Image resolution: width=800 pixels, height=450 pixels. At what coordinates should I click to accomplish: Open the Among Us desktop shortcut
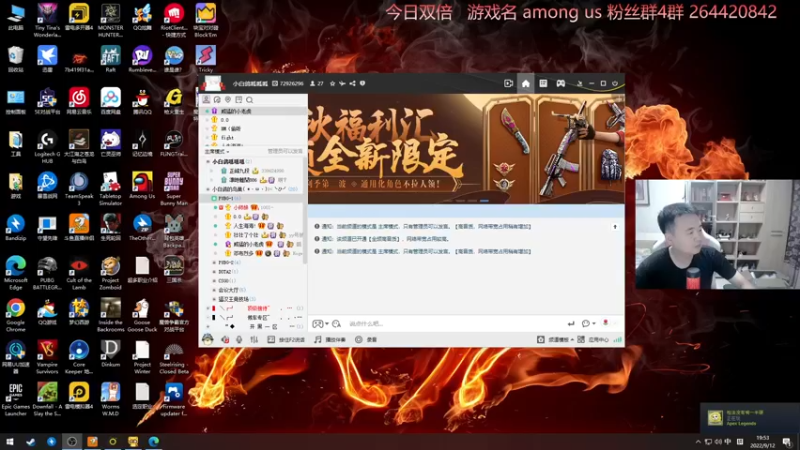(142, 186)
